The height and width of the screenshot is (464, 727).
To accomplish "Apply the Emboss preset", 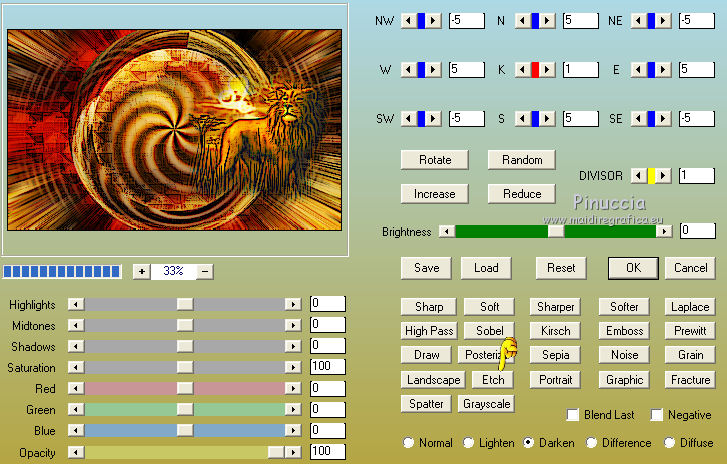I will click(x=624, y=331).
